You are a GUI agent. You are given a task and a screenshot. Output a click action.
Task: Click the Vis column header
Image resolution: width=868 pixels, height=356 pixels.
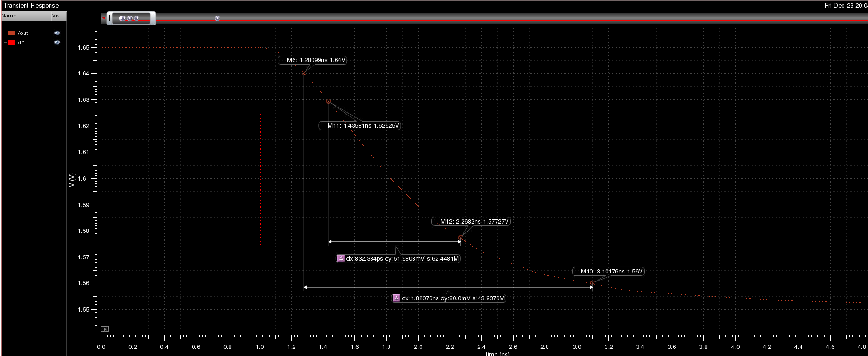pos(57,16)
